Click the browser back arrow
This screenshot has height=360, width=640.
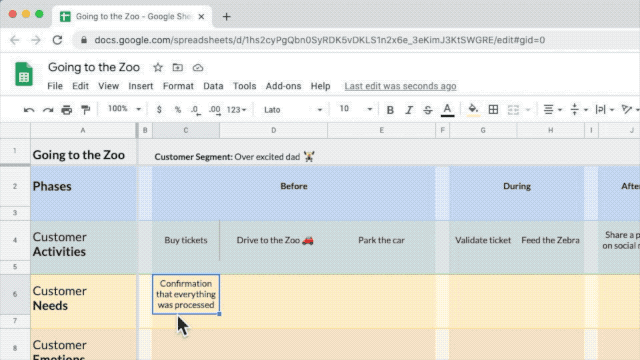tap(15, 40)
